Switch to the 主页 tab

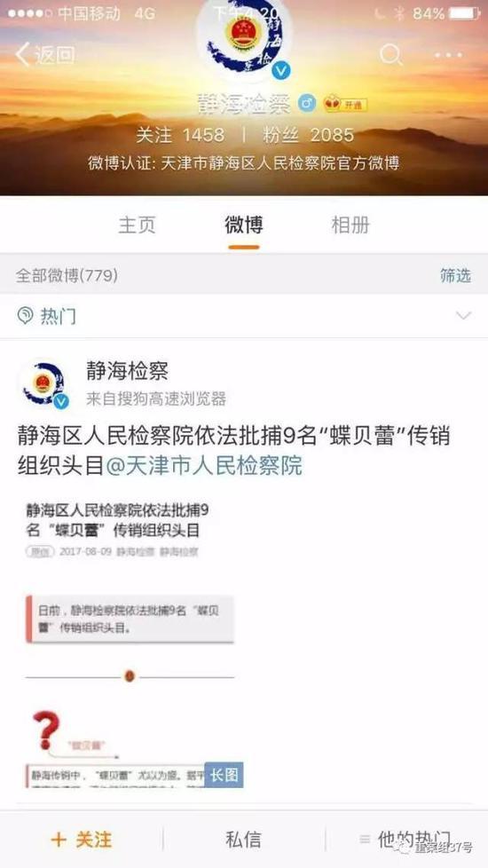tap(138, 225)
